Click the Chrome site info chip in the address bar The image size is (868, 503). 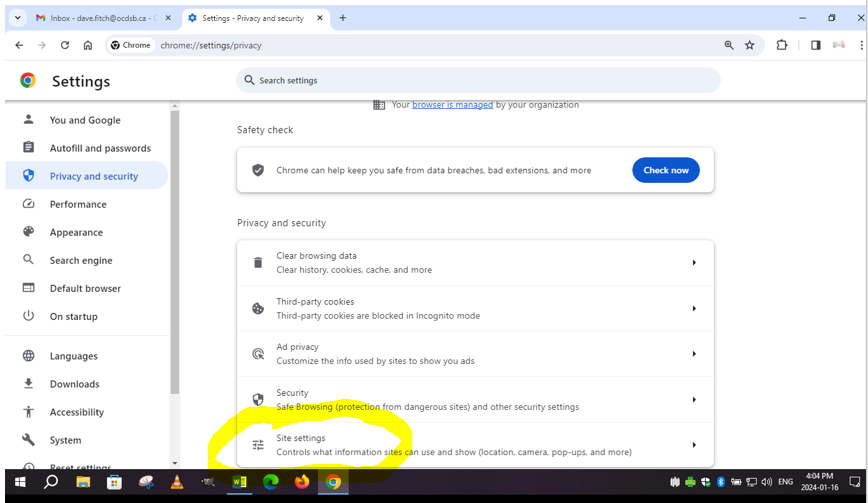(131, 45)
